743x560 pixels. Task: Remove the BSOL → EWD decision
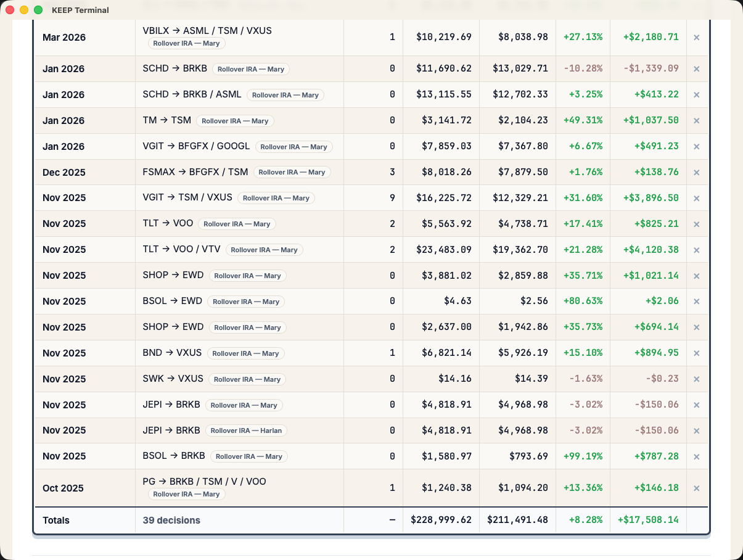click(x=696, y=302)
